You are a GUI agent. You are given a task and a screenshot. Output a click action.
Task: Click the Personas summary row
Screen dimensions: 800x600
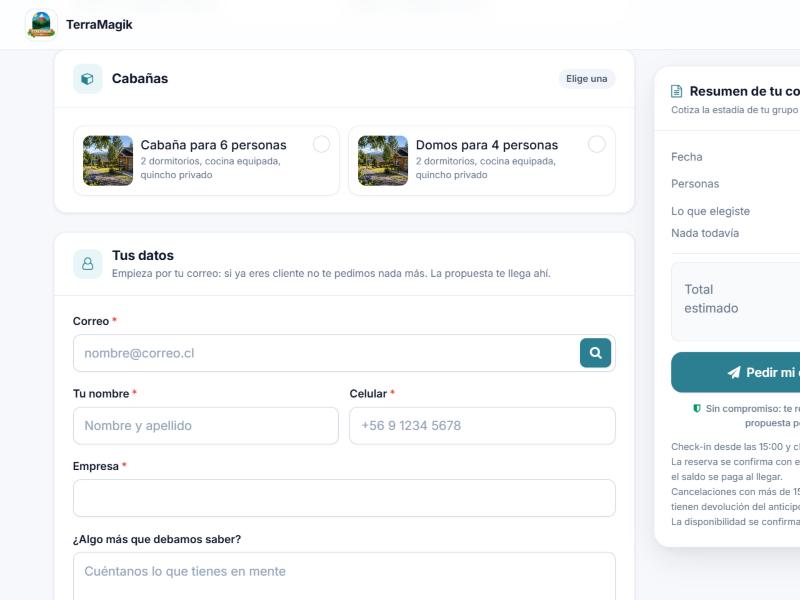coord(736,184)
